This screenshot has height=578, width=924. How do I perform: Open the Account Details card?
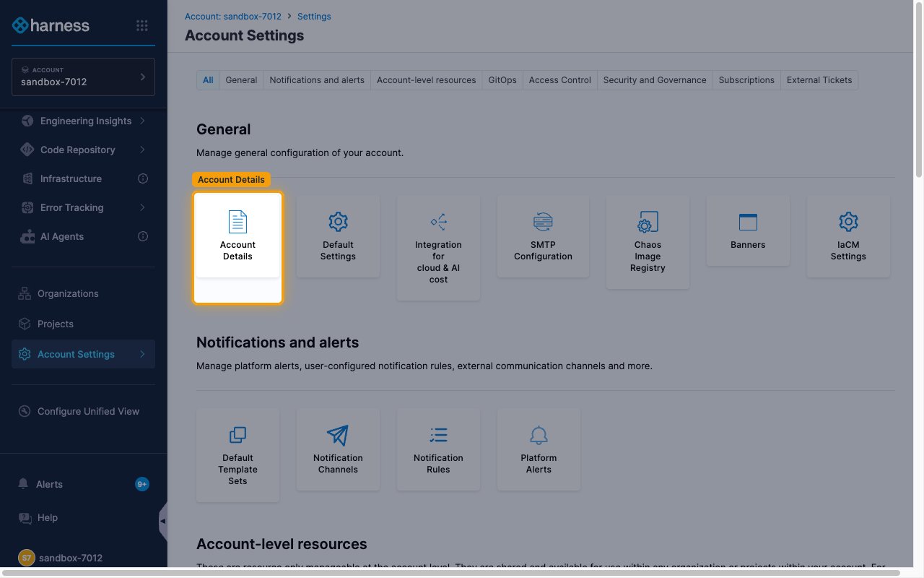pos(237,236)
